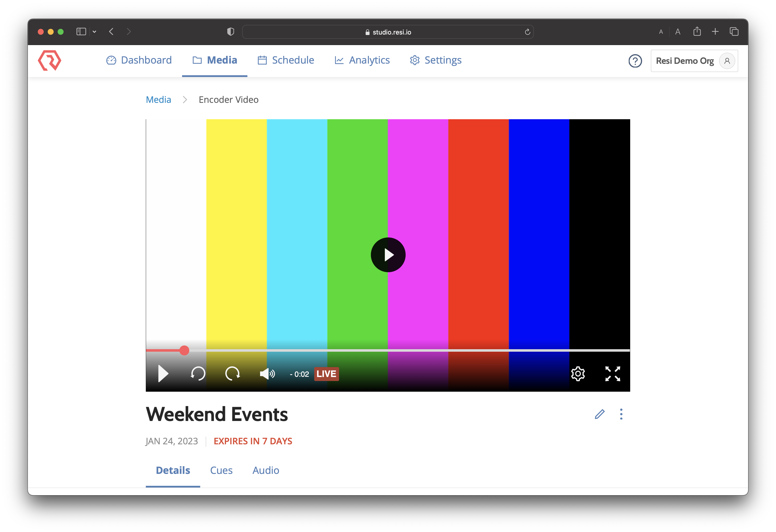Enter fullscreen mode on the video

click(612, 374)
